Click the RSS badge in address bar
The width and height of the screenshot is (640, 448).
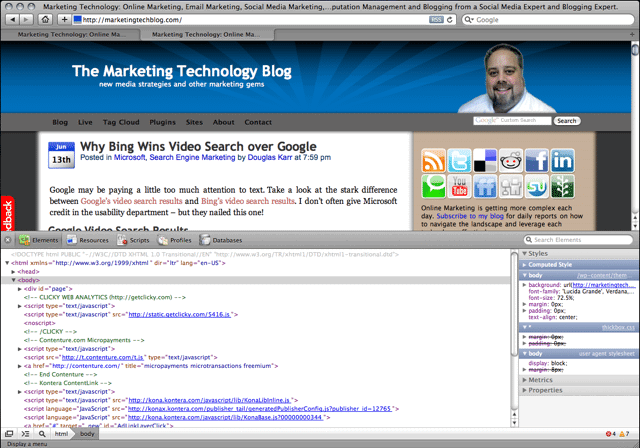click(x=436, y=20)
